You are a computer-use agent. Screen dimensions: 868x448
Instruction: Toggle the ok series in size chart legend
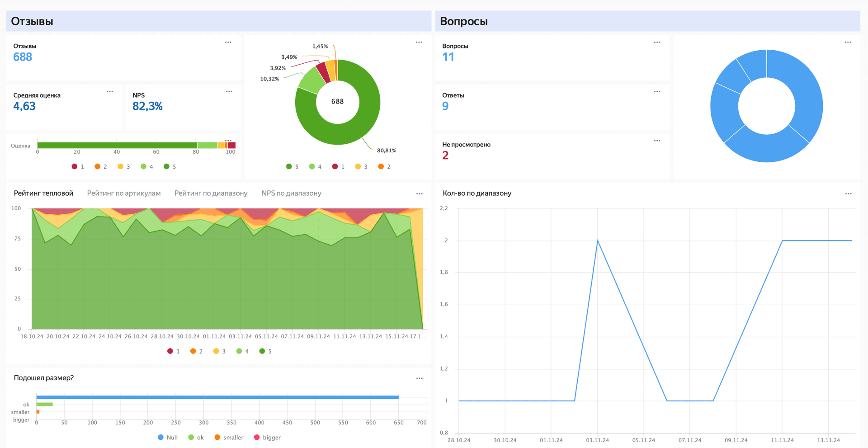(196, 437)
